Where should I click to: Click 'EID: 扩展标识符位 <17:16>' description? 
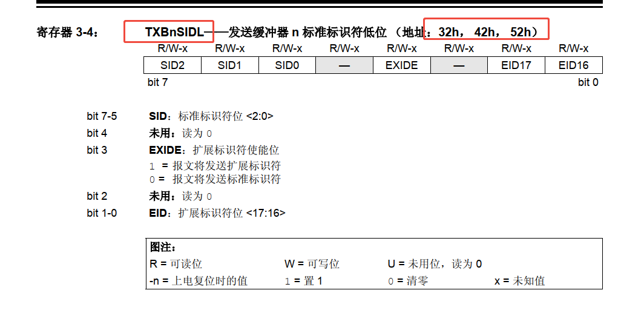(x=217, y=213)
